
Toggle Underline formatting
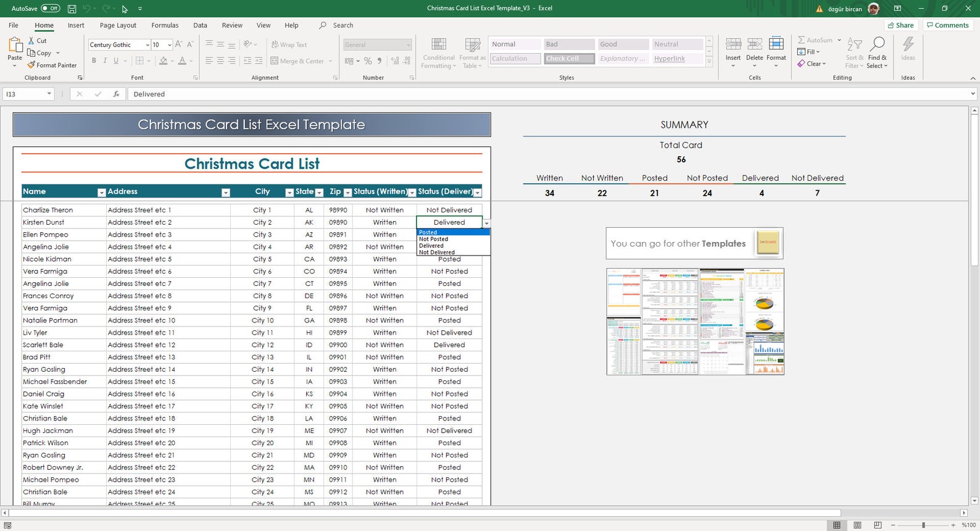115,61
